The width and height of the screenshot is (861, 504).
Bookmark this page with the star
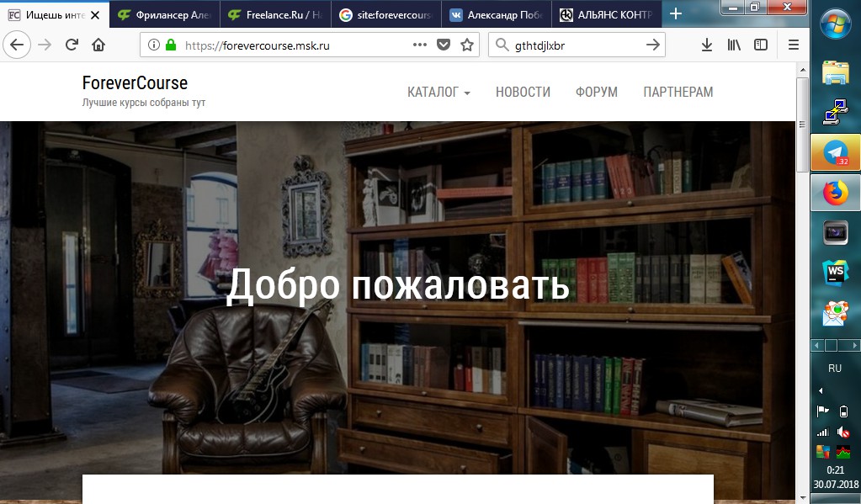467,45
